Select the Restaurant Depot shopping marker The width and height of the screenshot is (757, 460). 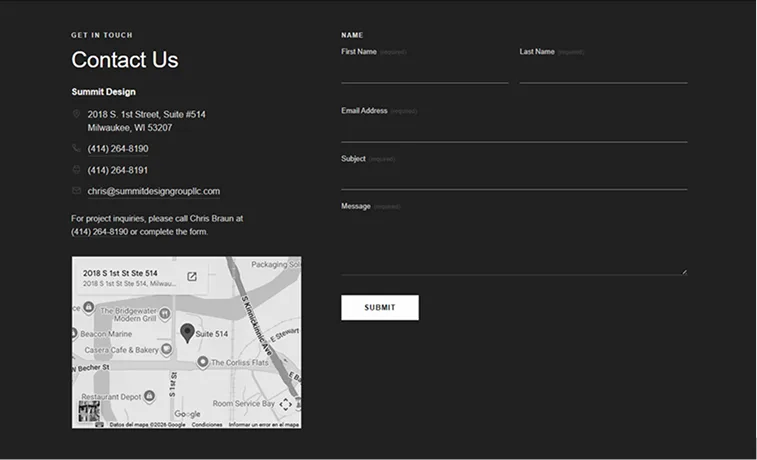(150, 396)
